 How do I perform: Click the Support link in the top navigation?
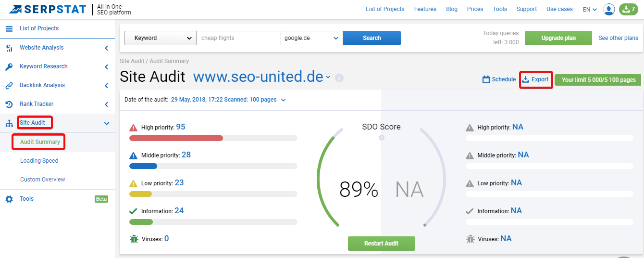click(527, 9)
